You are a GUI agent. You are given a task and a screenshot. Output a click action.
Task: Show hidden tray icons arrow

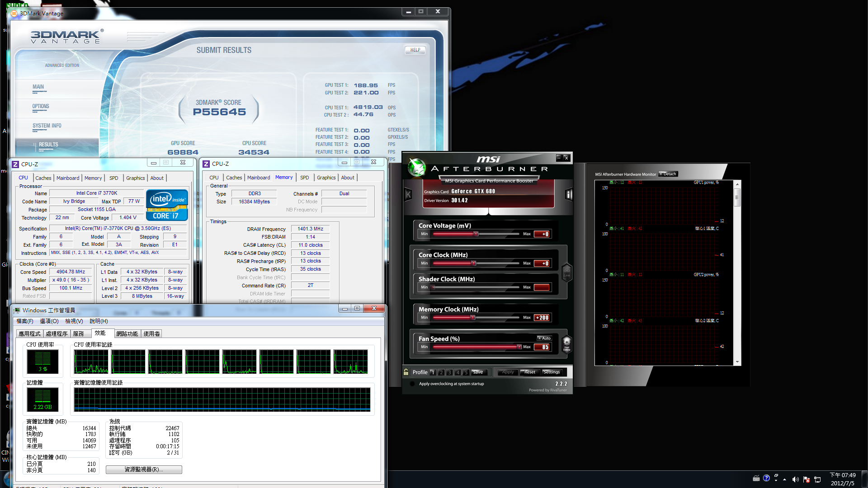[x=784, y=479]
